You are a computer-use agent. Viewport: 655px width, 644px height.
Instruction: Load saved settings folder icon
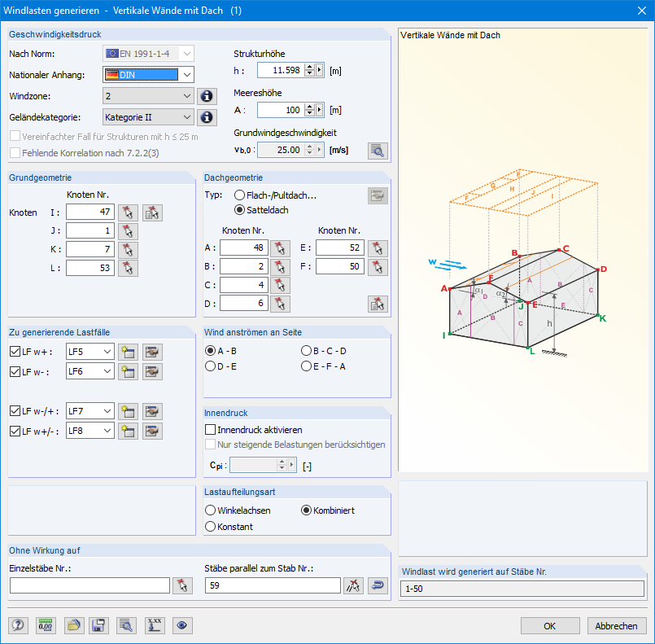tap(74, 625)
